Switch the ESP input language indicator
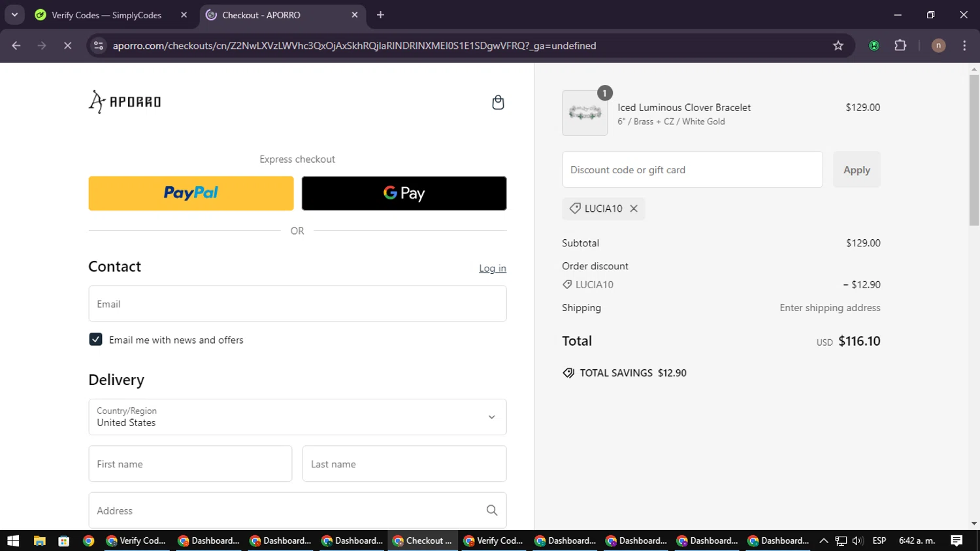 [x=879, y=541]
